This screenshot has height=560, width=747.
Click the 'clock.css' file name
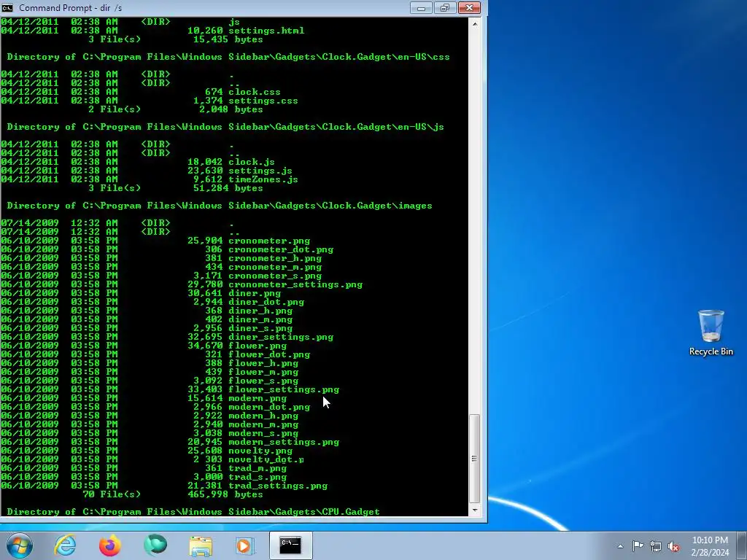click(255, 92)
